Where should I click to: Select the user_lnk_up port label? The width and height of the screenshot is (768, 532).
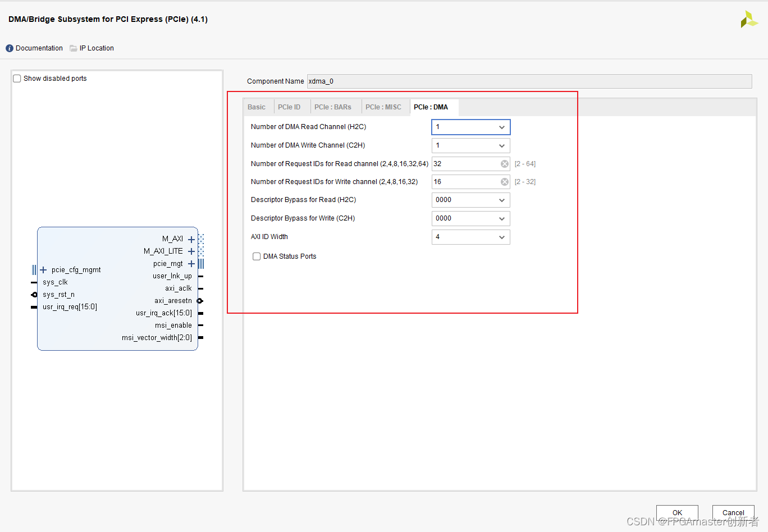[x=172, y=276]
